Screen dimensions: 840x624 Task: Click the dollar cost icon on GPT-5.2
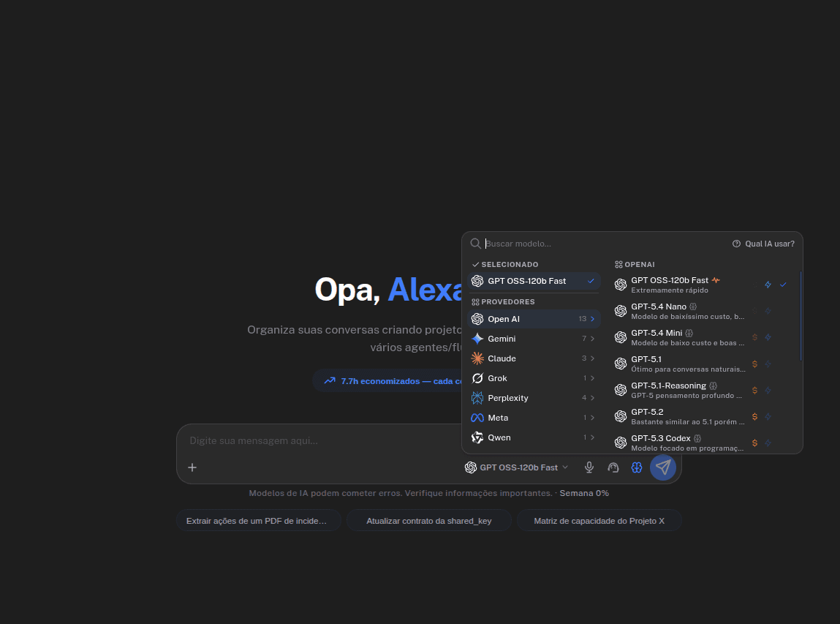(754, 416)
